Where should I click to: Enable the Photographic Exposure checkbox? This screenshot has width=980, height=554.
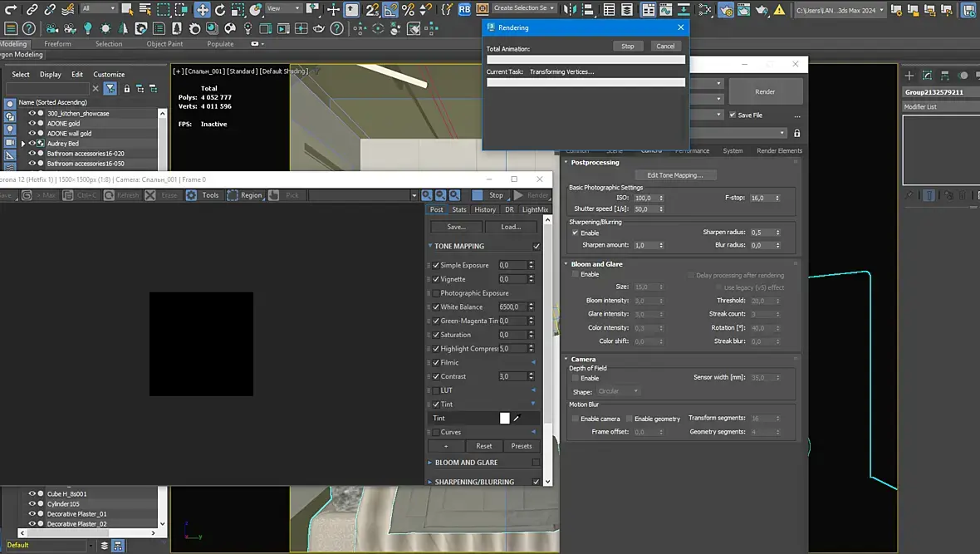coord(436,293)
